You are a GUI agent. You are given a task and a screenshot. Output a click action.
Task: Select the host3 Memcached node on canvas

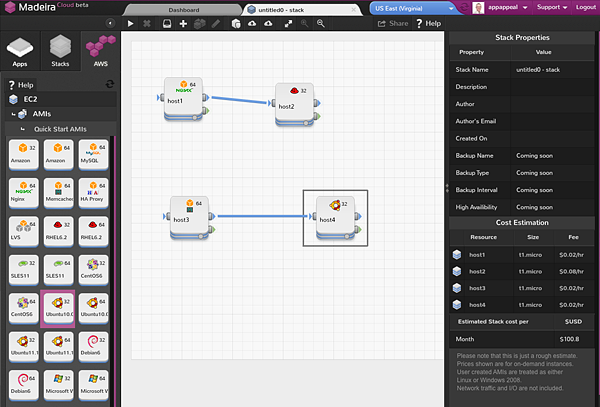(189, 218)
